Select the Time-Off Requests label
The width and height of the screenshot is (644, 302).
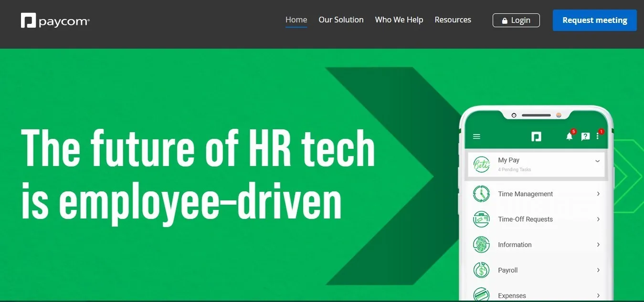525,219
